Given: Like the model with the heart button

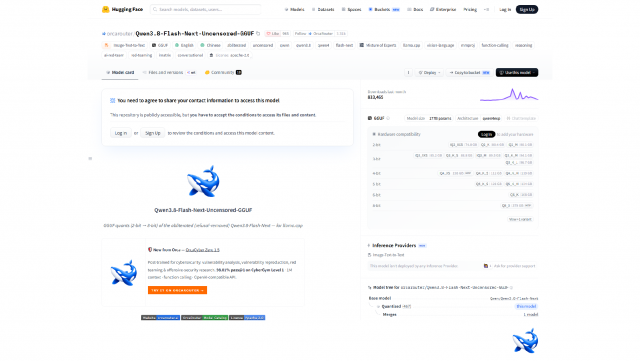Looking at the screenshot, I should tap(273, 33).
